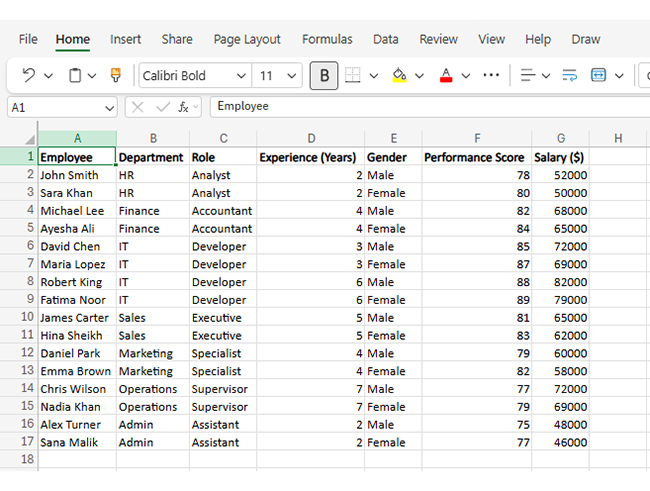This screenshot has height=491, width=650.
Task: Click the Merge cells icon
Action: coord(598,75)
